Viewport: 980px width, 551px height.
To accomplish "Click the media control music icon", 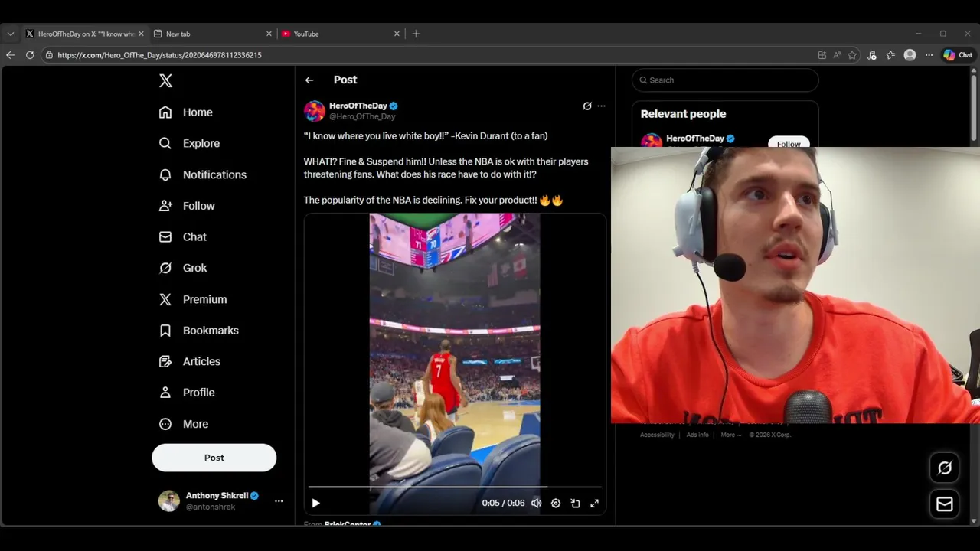I will [872, 55].
